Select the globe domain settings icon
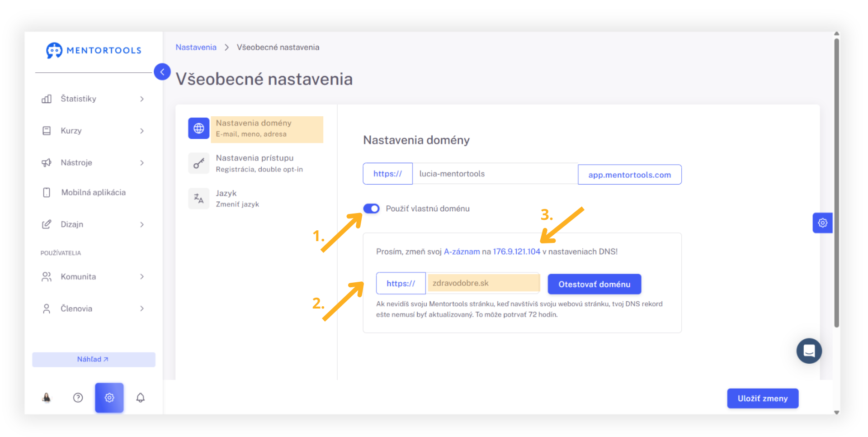Image resolution: width=868 pixels, height=437 pixels. [x=199, y=128]
